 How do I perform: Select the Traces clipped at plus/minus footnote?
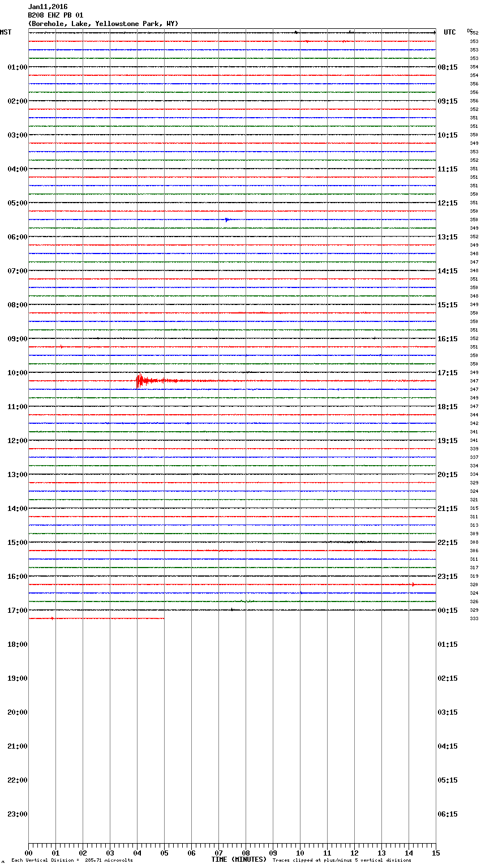point(342,860)
